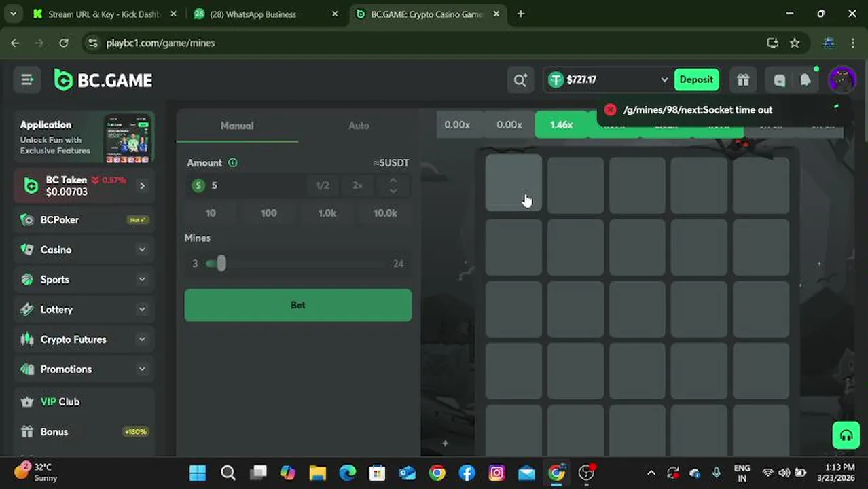This screenshot has width=868, height=489.
Task: Open the USDT balance currency dropdown
Action: tap(664, 80)
